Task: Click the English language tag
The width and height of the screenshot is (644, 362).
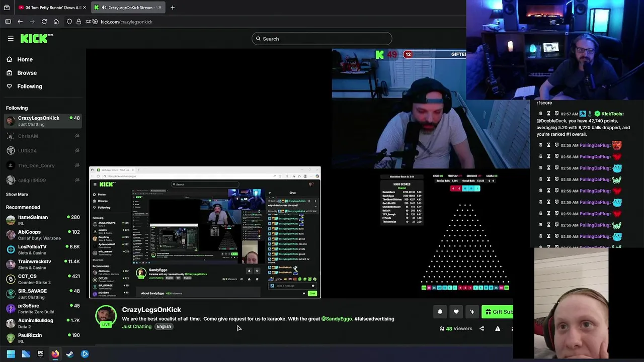Action: (x=164, y=327)
